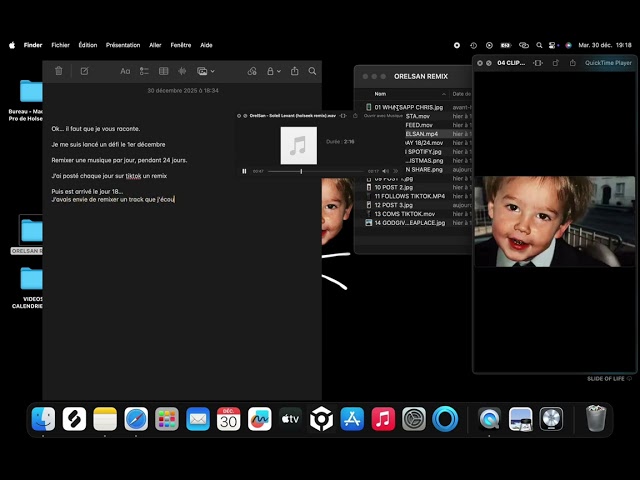
Task: Click the QuickTime Player open button
Action: [608, 63]
